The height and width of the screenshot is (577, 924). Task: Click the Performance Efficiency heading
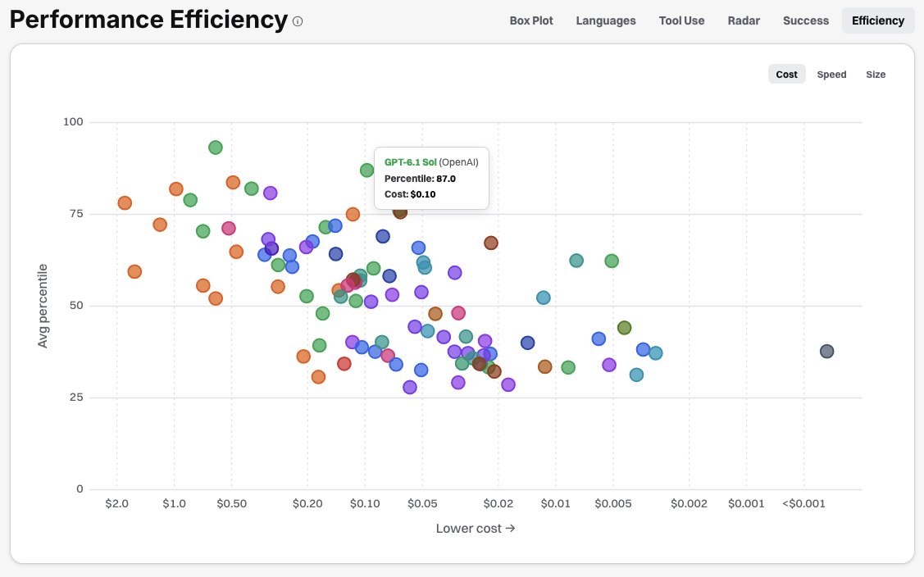[x=148, y=20]
